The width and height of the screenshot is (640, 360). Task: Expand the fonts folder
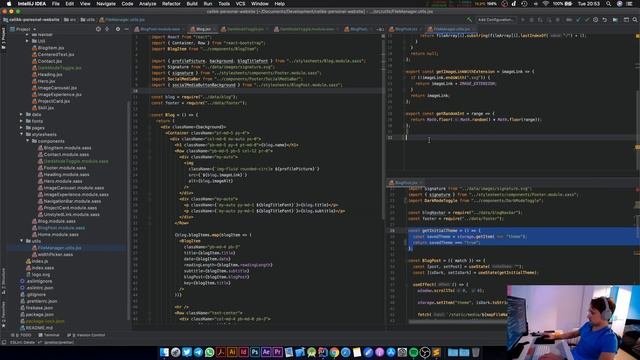[21, 121]
